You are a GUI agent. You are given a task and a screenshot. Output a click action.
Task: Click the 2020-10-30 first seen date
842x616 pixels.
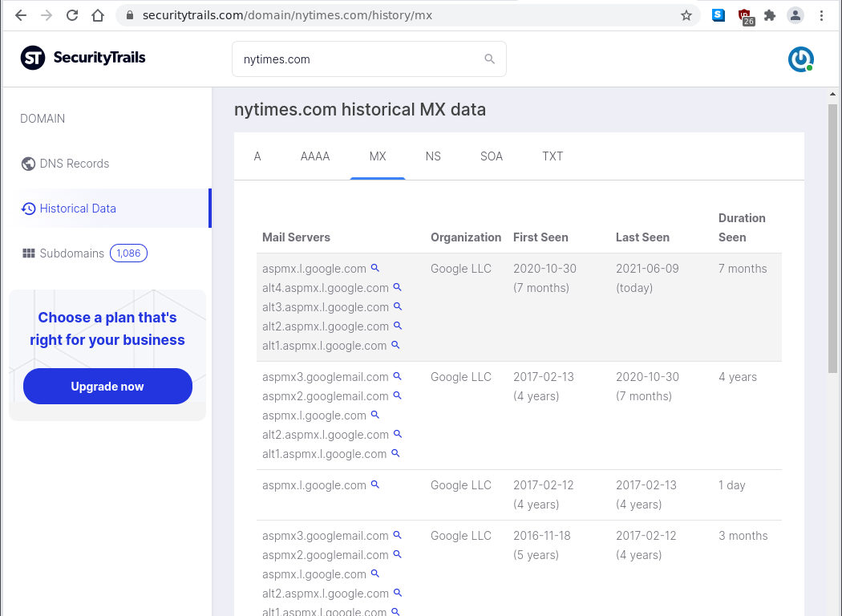tap(544, 269)
